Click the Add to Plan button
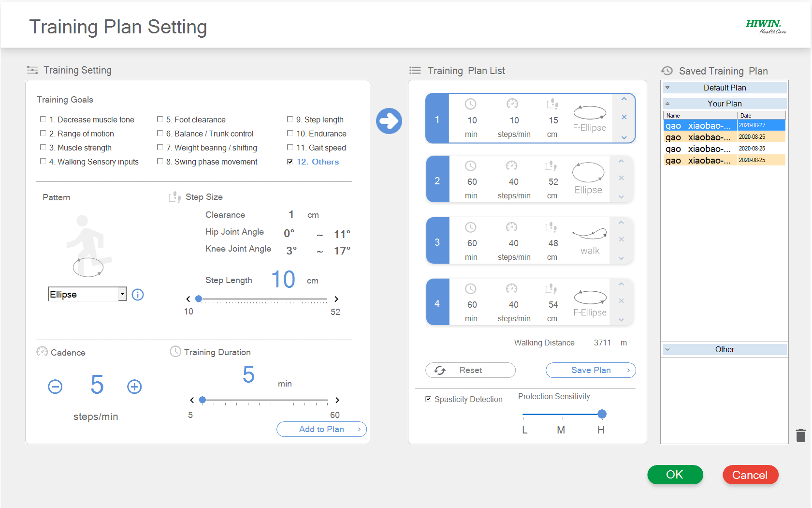The width and height of the screenshot is (812, 508). click(321, 429)
